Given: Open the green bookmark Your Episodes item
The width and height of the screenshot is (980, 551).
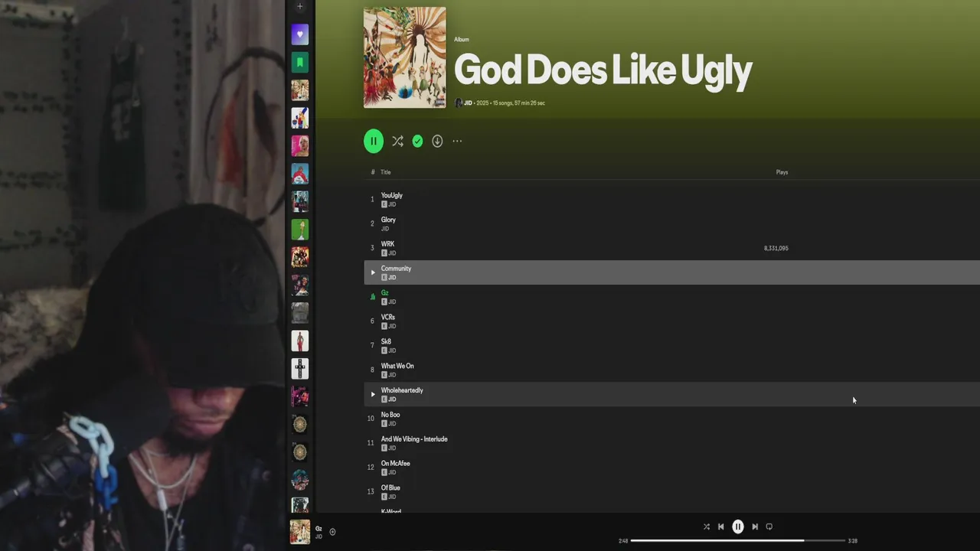Looking at the screenshot, I should coord(300,62).
